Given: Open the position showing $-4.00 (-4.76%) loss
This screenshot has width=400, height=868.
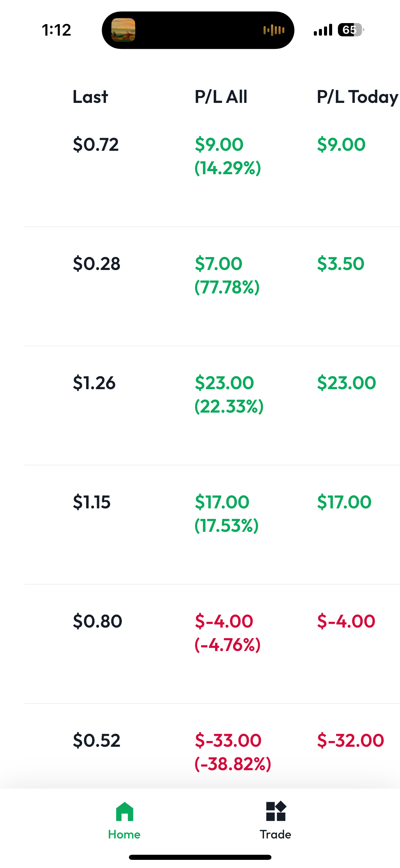Looking at the screenshot, I should pos(212,644).
